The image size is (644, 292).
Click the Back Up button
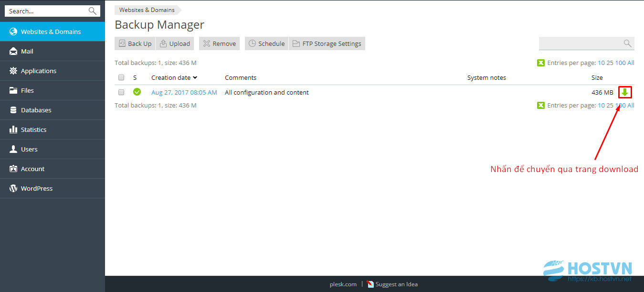[135, 43]
